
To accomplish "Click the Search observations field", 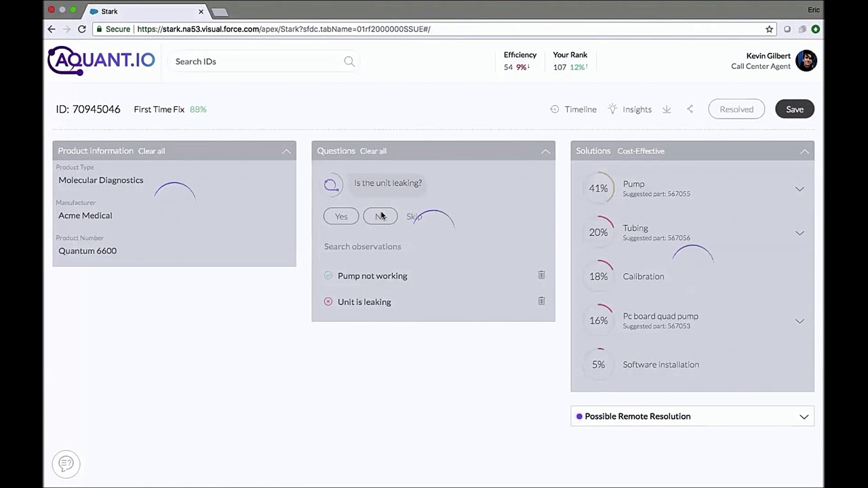I will (433, 247).
